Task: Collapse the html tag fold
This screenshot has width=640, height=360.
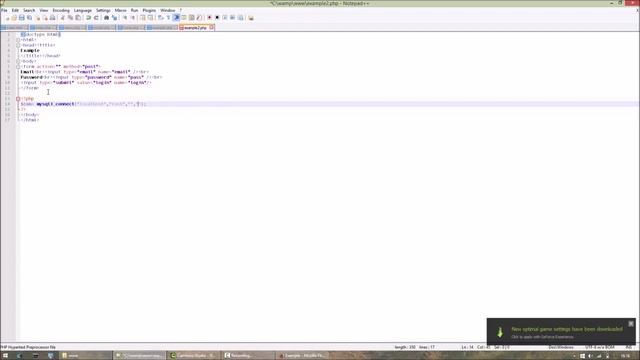Action: (18, 40)
